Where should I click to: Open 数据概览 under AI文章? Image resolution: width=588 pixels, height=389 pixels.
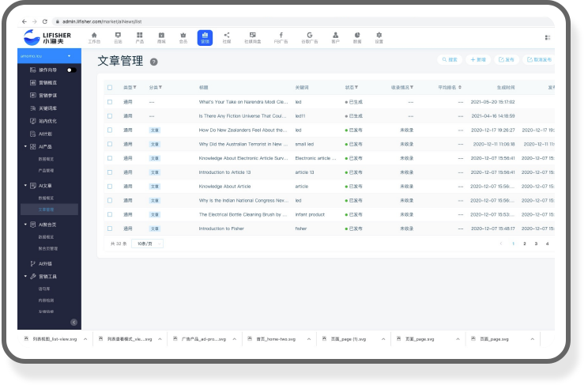pos(46,198)
